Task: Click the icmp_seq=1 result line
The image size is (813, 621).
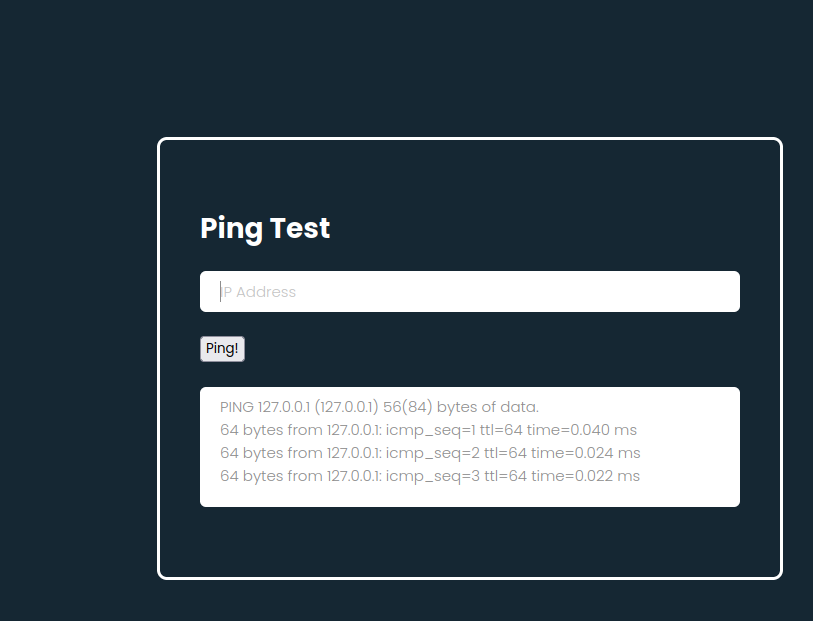Action: point(428,430)
